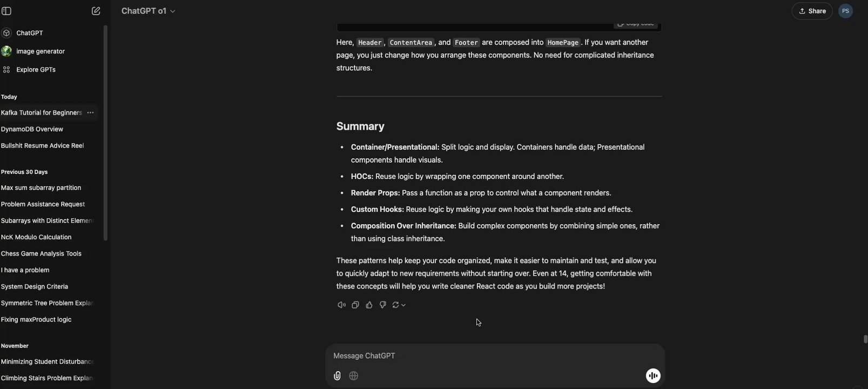868x389 pixels.
Task: Click the thumbs up icon
Action: [x=369, y=305]
